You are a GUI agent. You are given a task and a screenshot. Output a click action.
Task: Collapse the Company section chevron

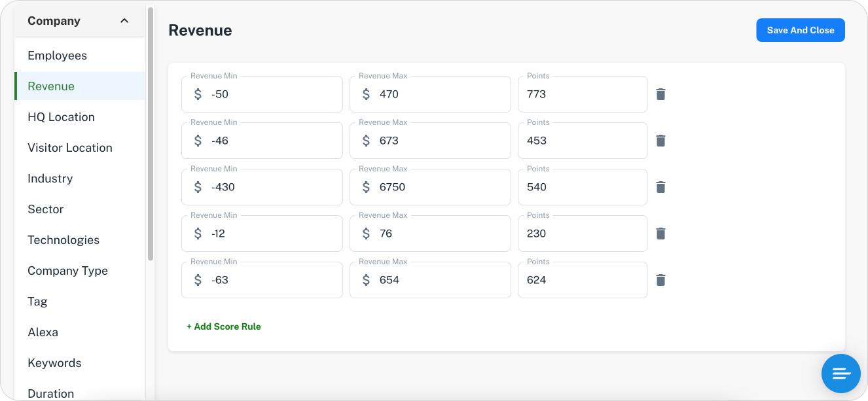click(124, 21)
